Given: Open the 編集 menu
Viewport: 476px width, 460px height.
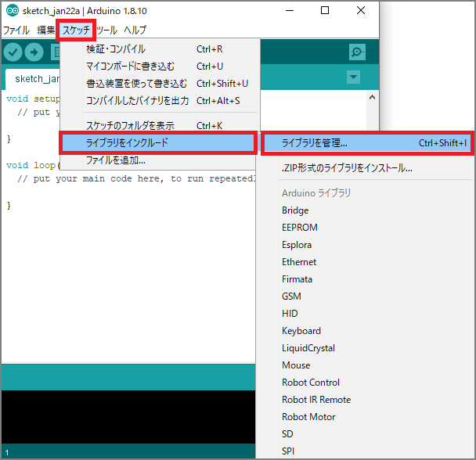Looking at the screenshot, I should click(46, 30).
